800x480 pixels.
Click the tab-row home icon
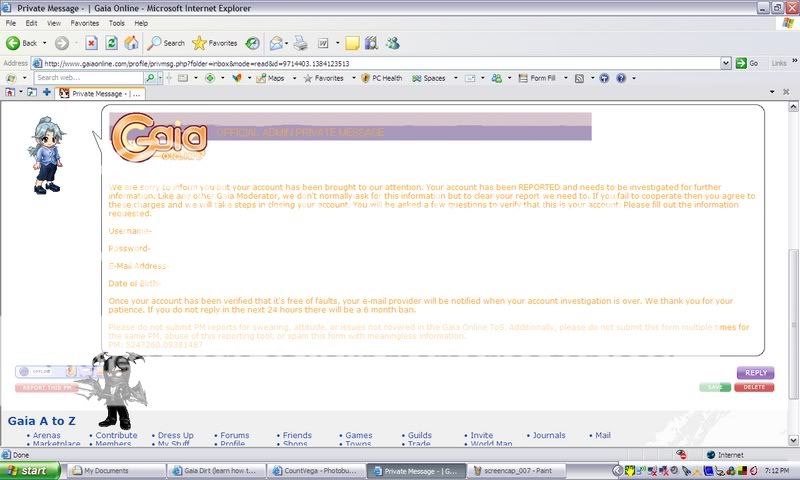pyautogui.click(x=10, y=92)
